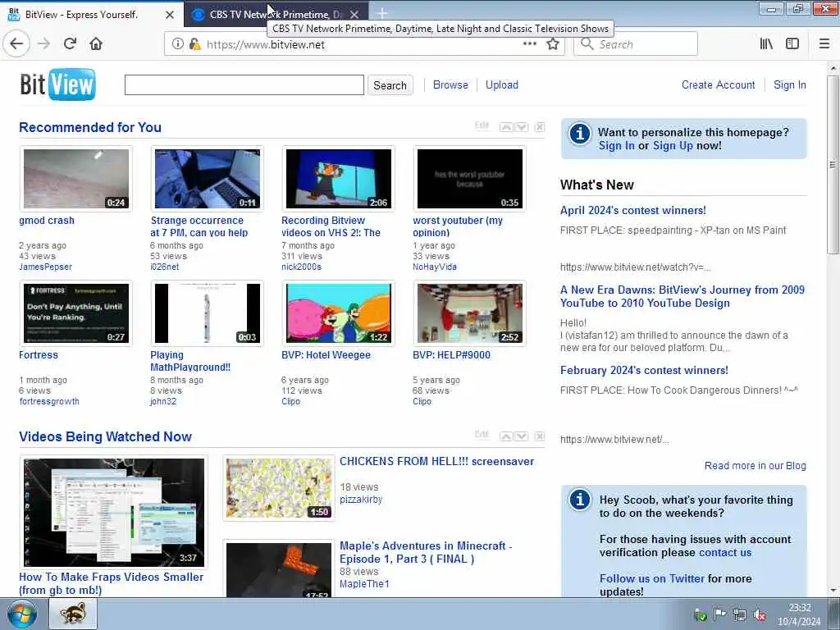Close the Recommended for You section
Viewport: 840px width, 630px height.
point(540,127)
